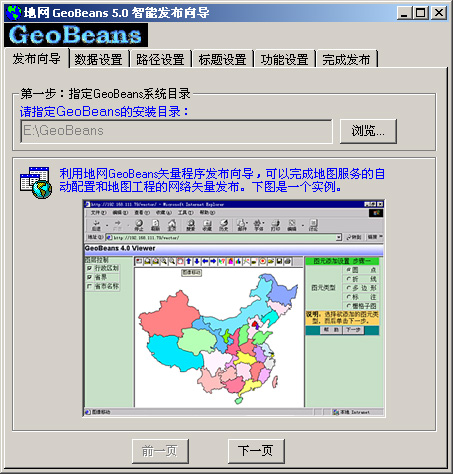Click the 浏览... browse button
Image resolution: width=453 pixels, height=474 pixels.
(368, 131)
